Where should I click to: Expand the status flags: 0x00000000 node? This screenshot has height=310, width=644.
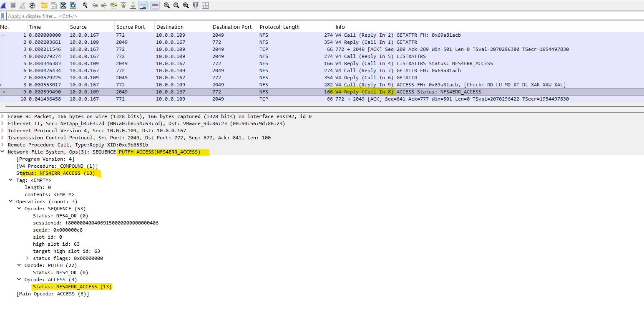(28, 258)
